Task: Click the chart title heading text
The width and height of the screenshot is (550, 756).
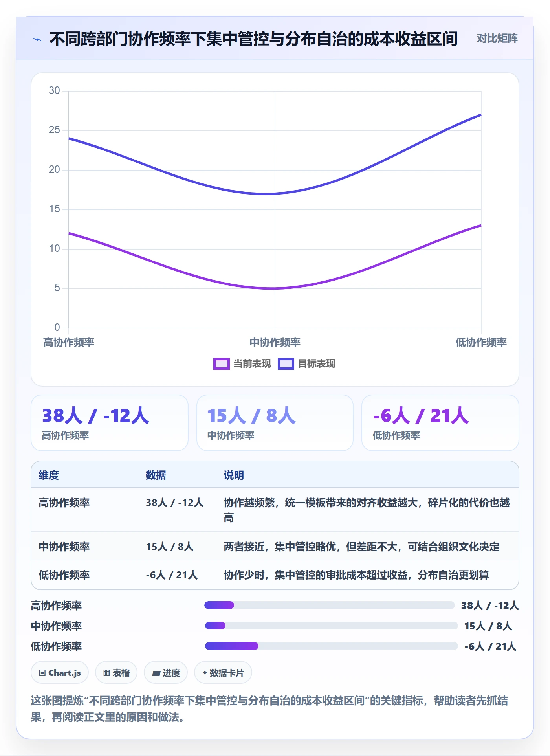Action: (253, 39)
